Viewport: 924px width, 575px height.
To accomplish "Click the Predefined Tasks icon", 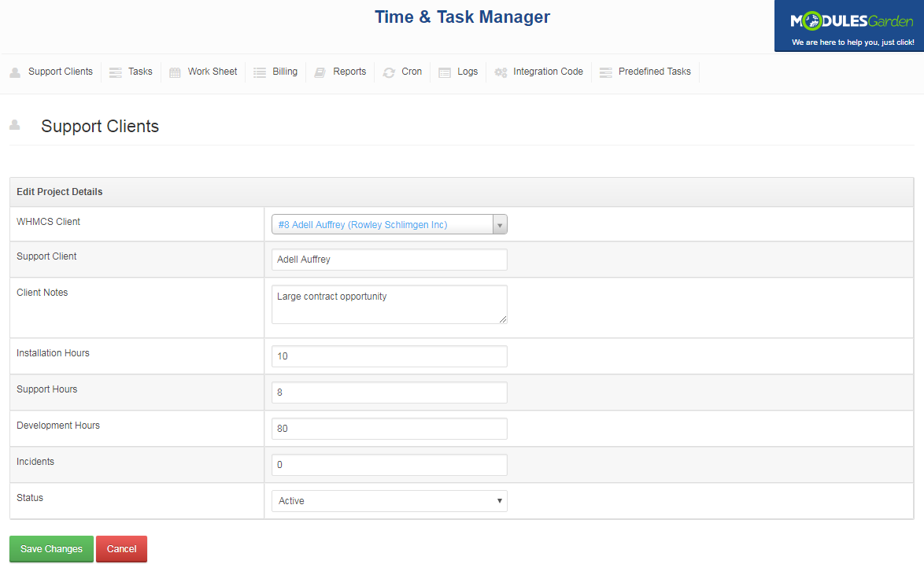I will (605, 72).
